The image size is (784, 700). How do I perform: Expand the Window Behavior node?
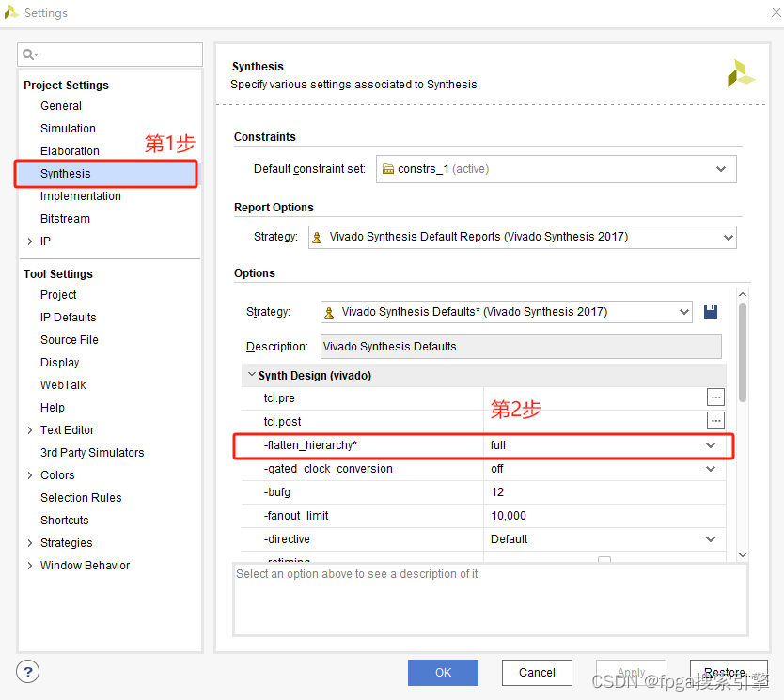[30, 565]
